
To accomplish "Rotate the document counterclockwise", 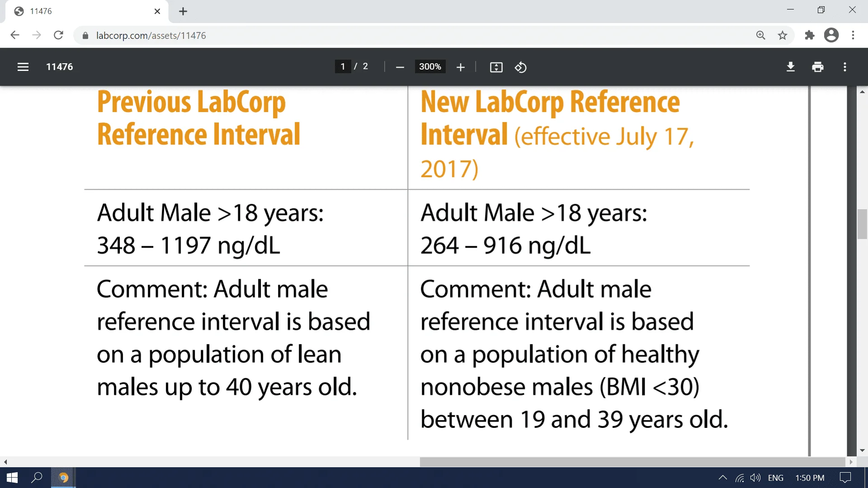I will tap(520, 67).
